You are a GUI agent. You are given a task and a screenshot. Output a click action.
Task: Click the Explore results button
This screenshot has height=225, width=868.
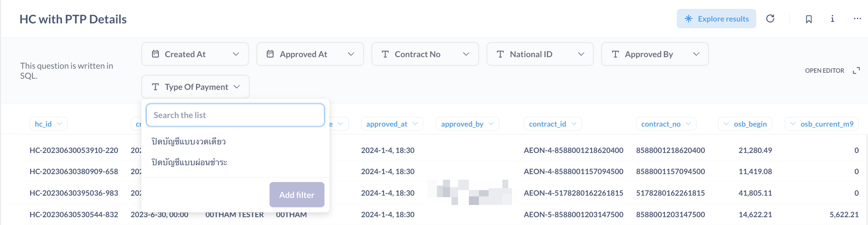[x=716, y=19]
